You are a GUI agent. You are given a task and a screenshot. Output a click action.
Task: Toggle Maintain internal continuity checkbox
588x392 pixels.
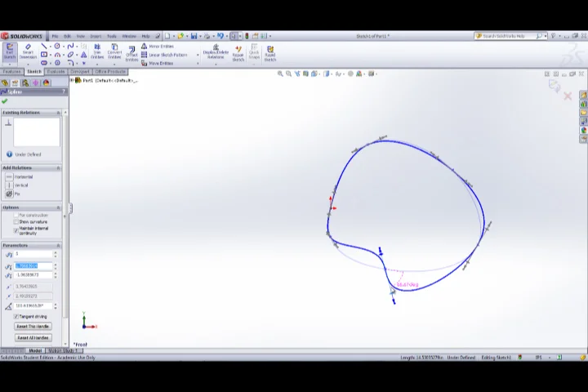[x=16, y=230]
